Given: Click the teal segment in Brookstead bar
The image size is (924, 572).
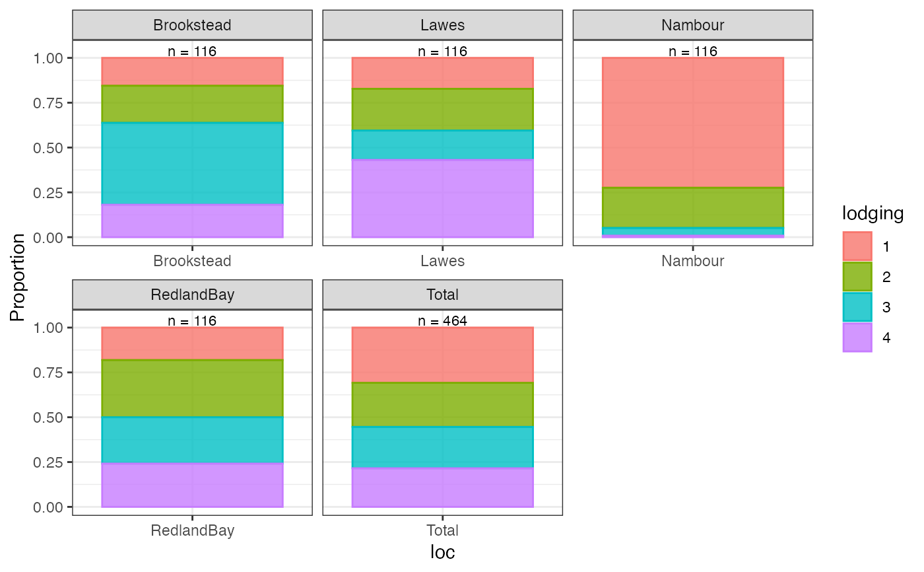Looking at the screenshot, I should pyautogui.click(x=192, y=164).
